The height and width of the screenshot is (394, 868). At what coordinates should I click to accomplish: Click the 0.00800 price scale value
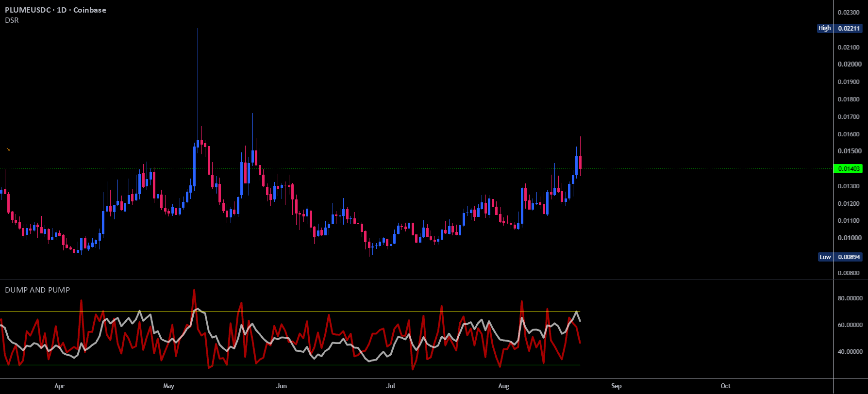point(849,273)
